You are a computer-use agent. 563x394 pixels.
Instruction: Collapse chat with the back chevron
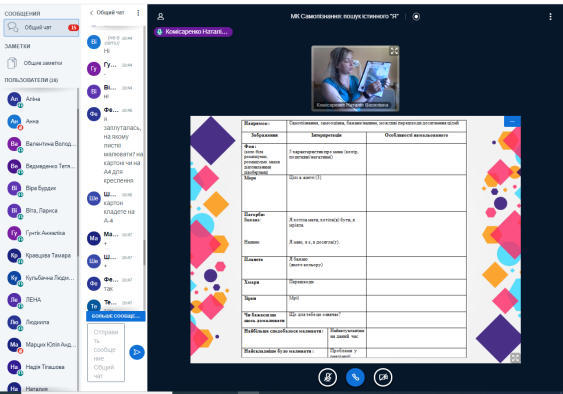coord(91,13)
